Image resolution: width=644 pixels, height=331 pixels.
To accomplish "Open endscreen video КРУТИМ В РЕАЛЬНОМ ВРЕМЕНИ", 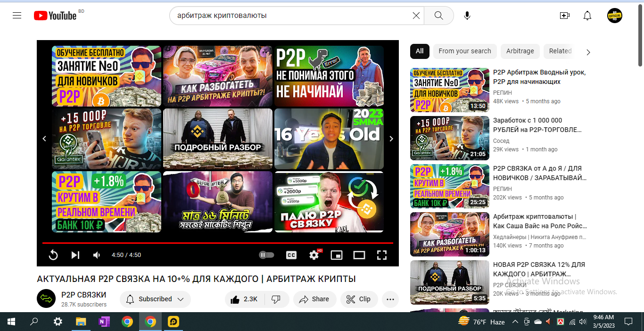I will pos(107,202).
